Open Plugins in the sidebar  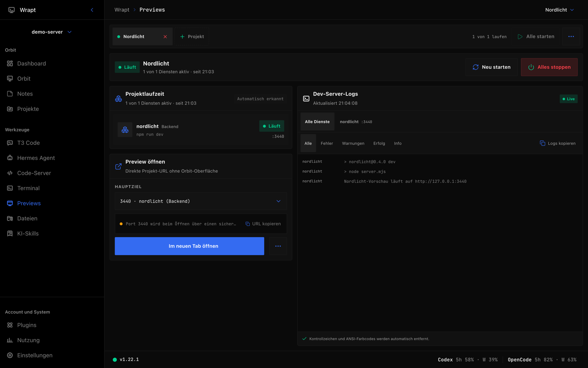(52, 325)
